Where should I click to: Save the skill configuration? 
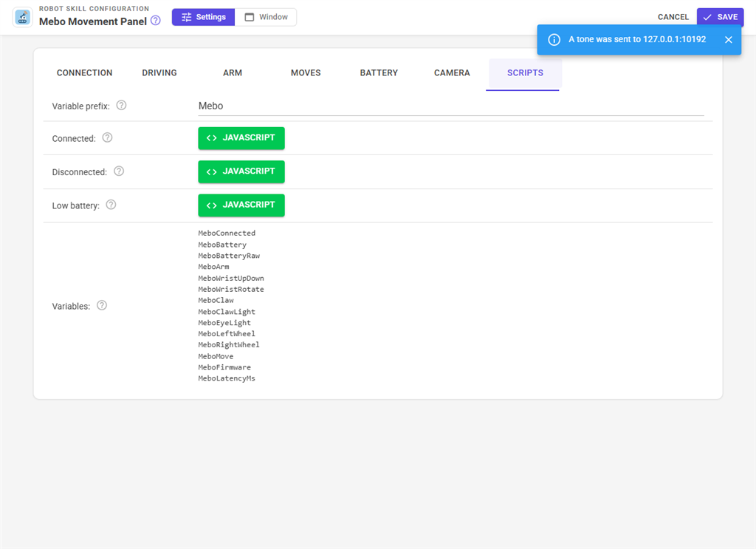click(720, 17)
